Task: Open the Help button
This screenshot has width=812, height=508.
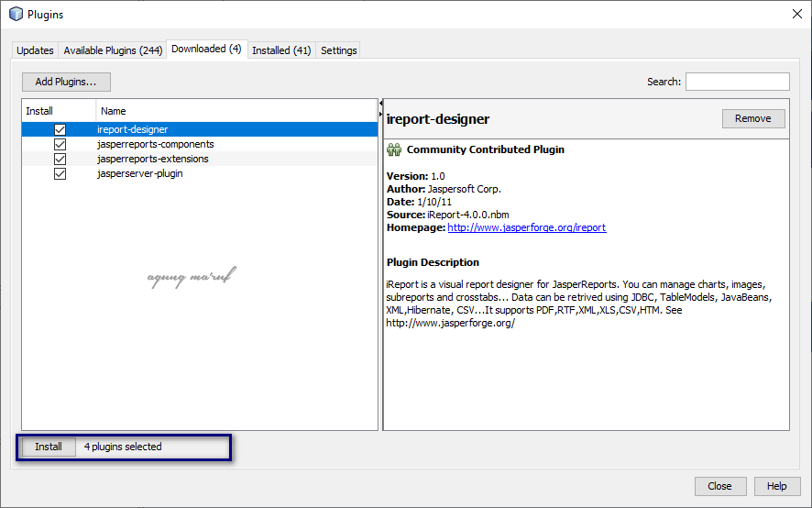Action: [x=777, y=486]
